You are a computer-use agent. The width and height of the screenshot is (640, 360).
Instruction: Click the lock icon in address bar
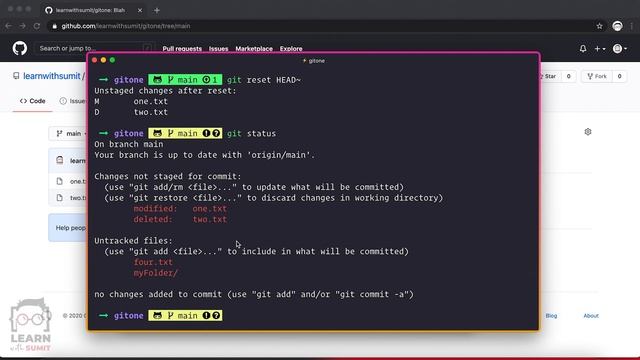(54, 26)
